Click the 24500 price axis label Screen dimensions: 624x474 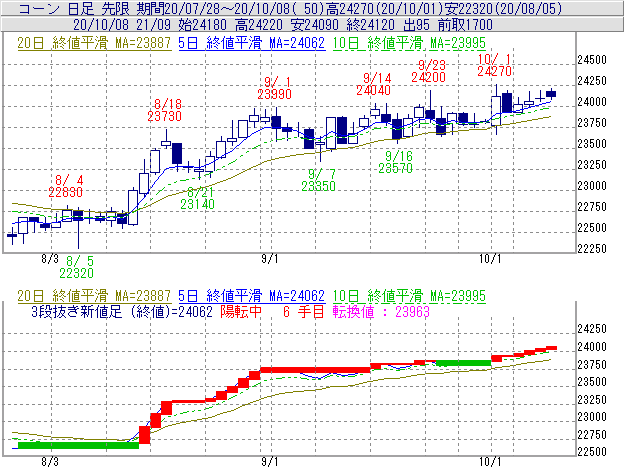coord(592,60)
